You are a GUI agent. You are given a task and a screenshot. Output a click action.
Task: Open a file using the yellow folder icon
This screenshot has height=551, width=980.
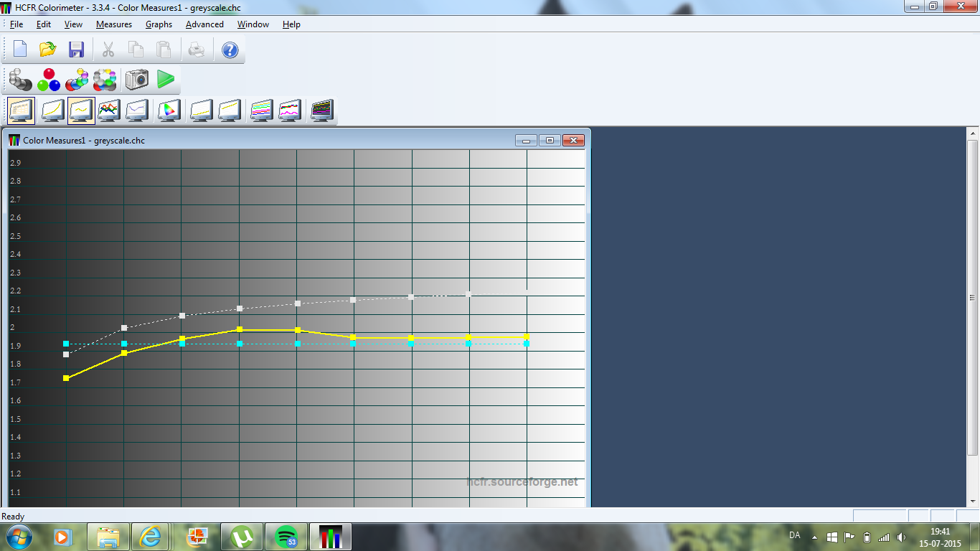pyautogui.click(x=48, y=50)
